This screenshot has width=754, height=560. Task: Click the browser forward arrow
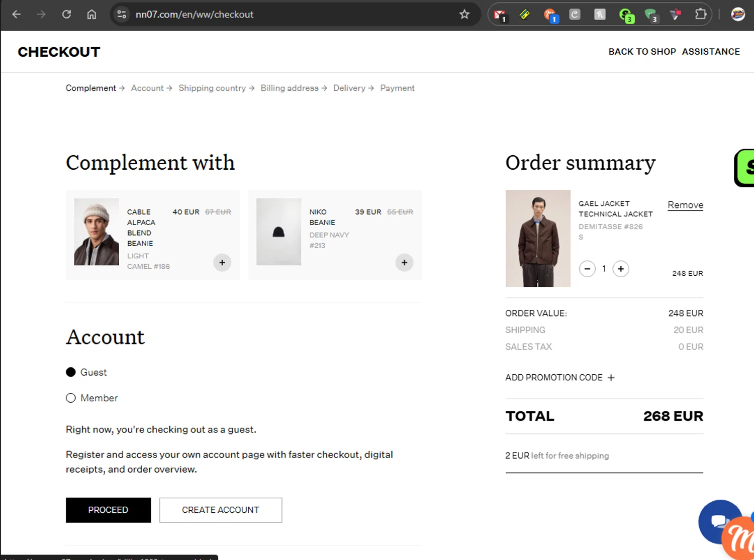tap(41, 15)
